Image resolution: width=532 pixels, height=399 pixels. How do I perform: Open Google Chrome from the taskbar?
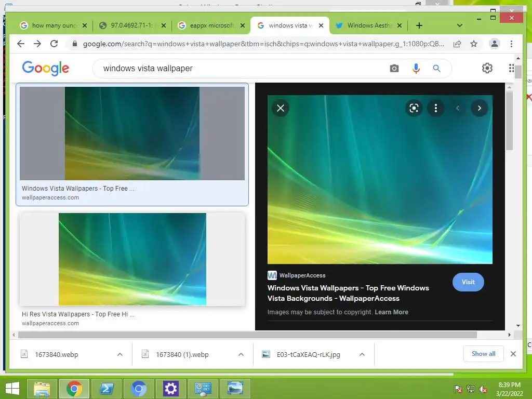pos(74,389)
